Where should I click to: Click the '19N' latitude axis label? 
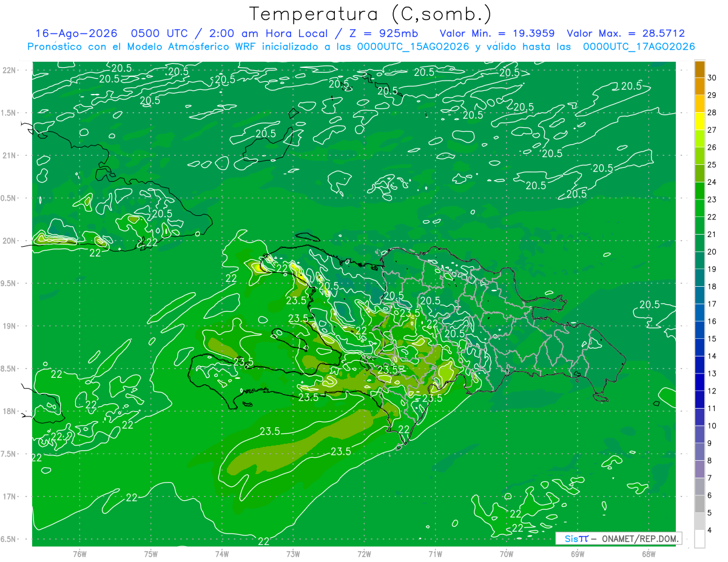click(x=10, y=326)
